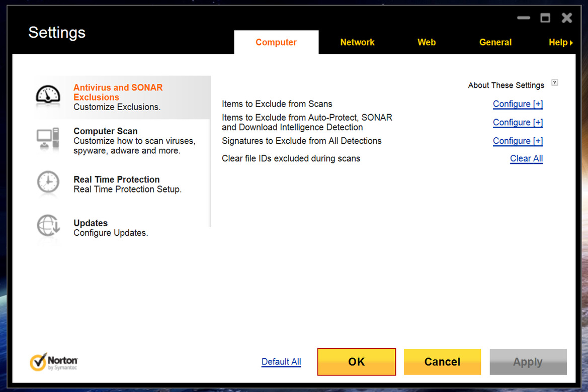The image size is (588, 392).
Task: Configure Signatures to Exclude from All Detections
Action: [x=518, y=141]
